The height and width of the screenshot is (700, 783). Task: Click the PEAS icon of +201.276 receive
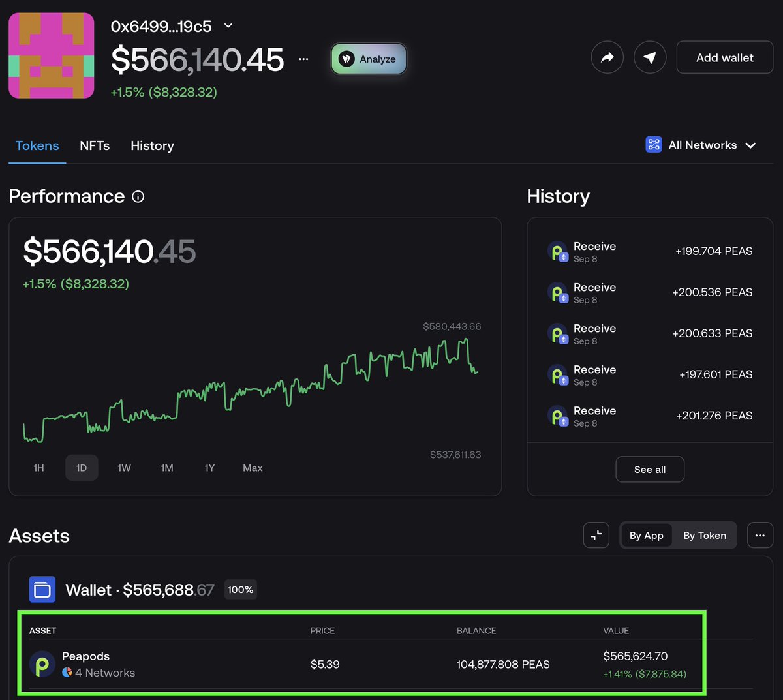click(x=558, y=416)
